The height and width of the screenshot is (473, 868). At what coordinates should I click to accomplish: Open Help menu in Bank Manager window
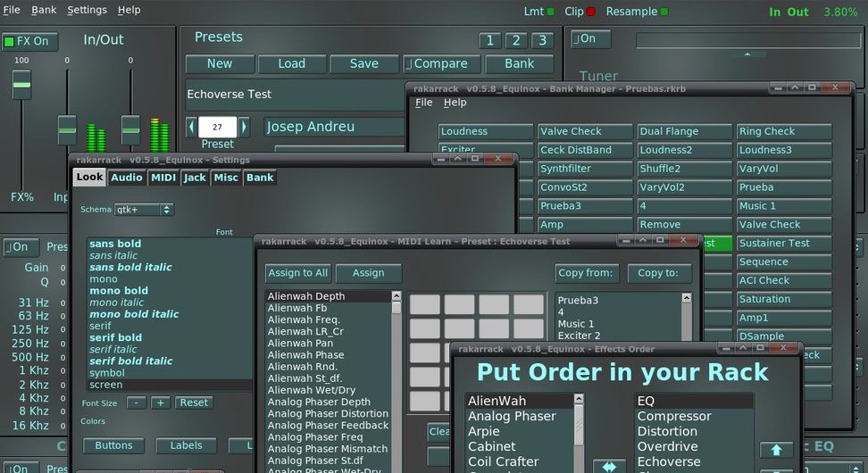[455, 103]
